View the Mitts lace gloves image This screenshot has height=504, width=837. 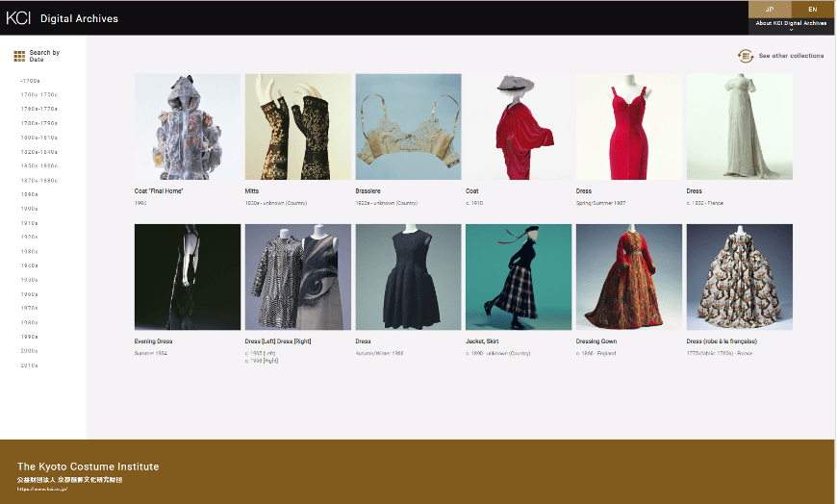point(298,127)
